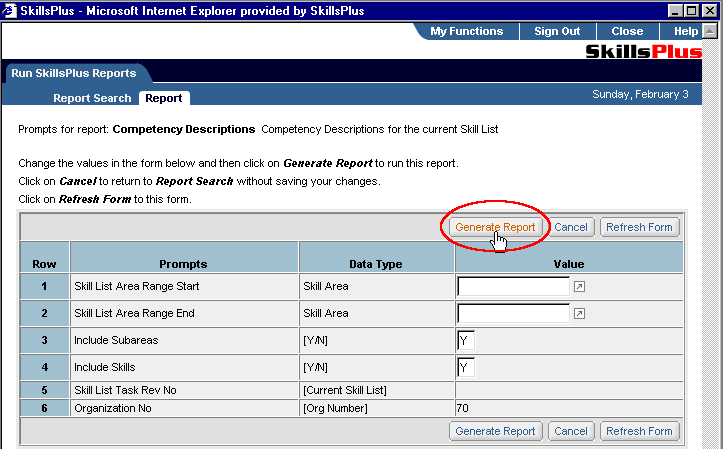Image resolution: width=723 pixels, height=449 pixels.
Task: Click 'Skill List Area Range Start' prompt text
Action: 136,286
